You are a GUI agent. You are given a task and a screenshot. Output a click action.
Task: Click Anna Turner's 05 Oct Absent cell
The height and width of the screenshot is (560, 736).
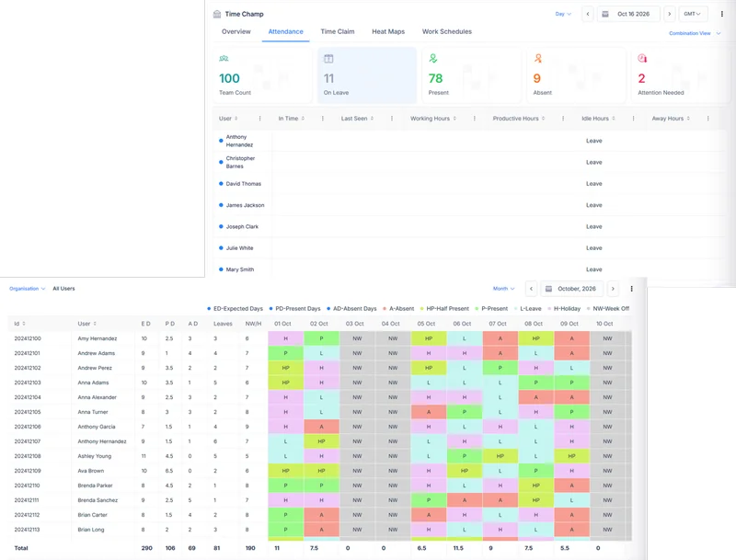click(429, 412)
